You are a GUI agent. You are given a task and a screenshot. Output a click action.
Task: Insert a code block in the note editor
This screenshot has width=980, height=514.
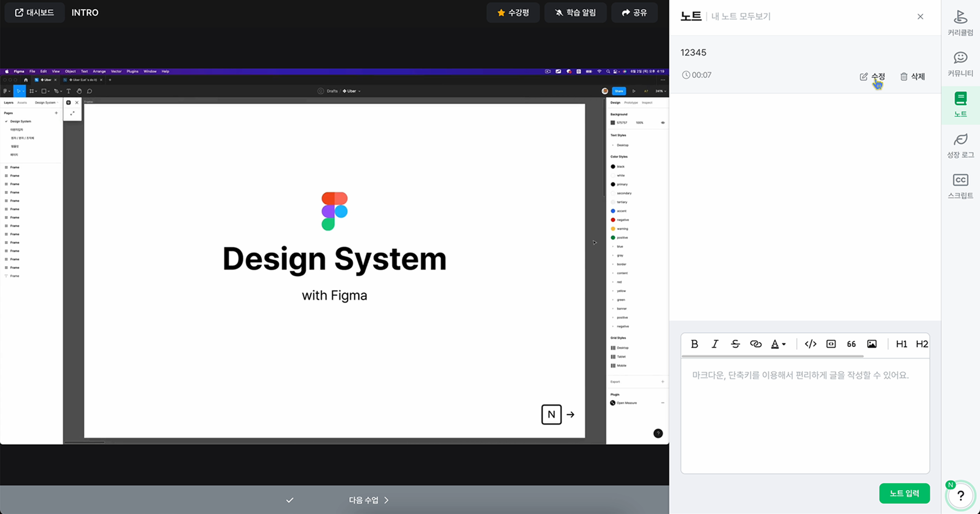point(831,344)
